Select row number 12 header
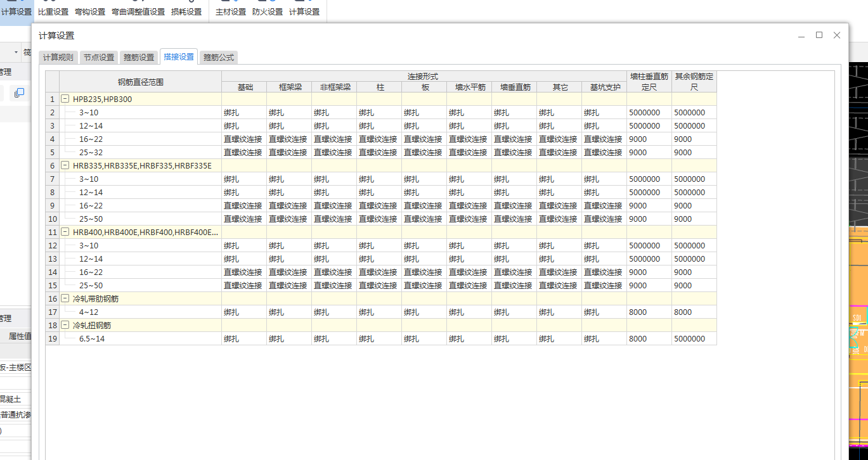Viewport: 868px width, 460px height. 53,246
